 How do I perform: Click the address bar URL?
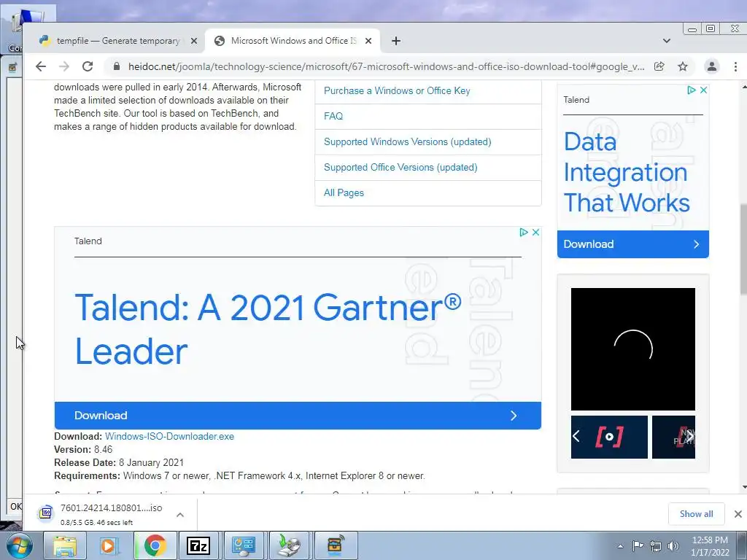(x=386, y=66)
